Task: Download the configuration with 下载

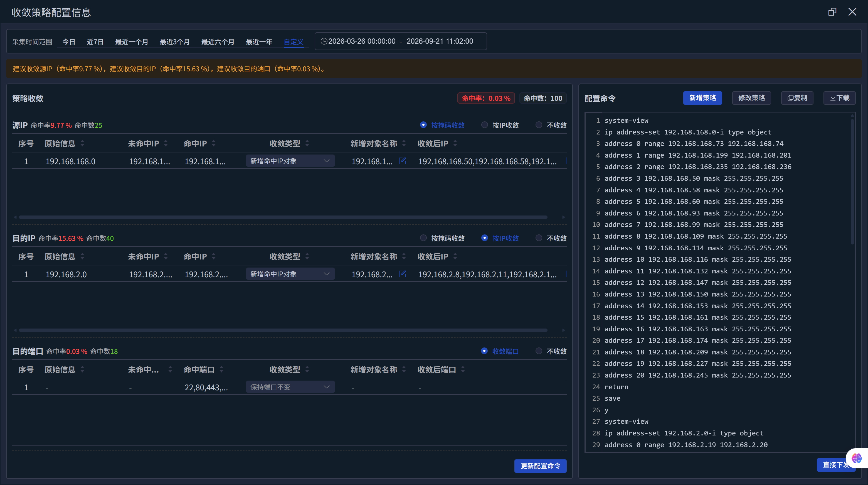Action: [839, 98]
